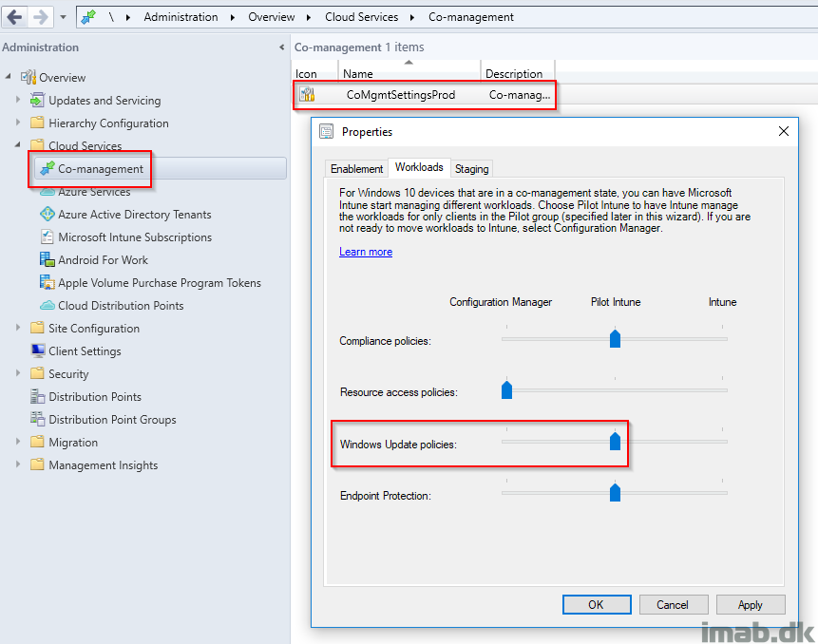Switch to the Staging tab
The width and height of the screenshot is (818, 644).
pos(471,169)
